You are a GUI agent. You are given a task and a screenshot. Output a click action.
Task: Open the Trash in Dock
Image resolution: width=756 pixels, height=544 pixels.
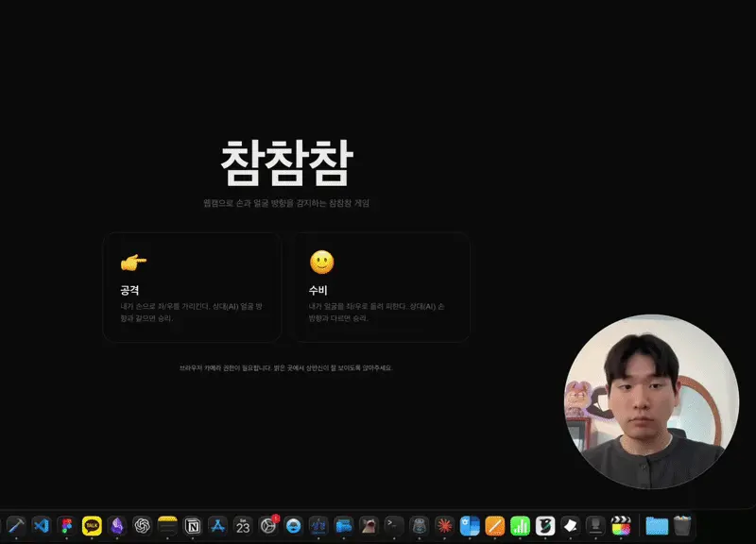pyautogui.click(x=681, y=526)
